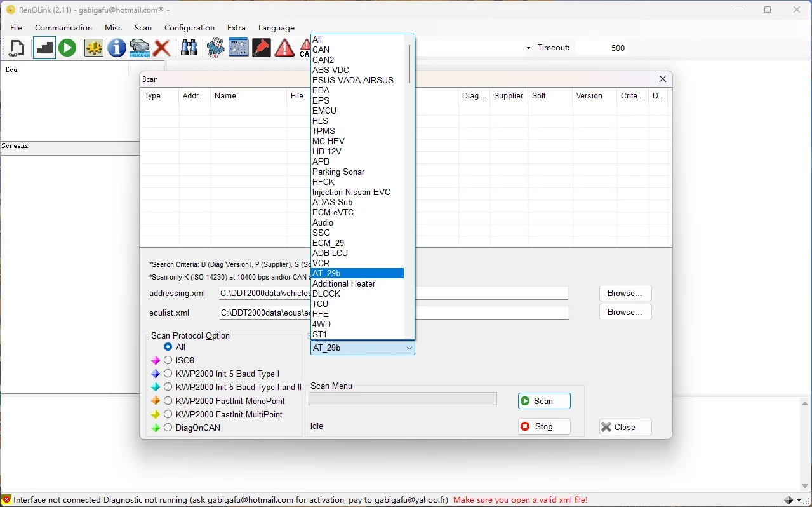
Task: Select the red connector plug toolbar icon
Action: click(x=261, y=48)
